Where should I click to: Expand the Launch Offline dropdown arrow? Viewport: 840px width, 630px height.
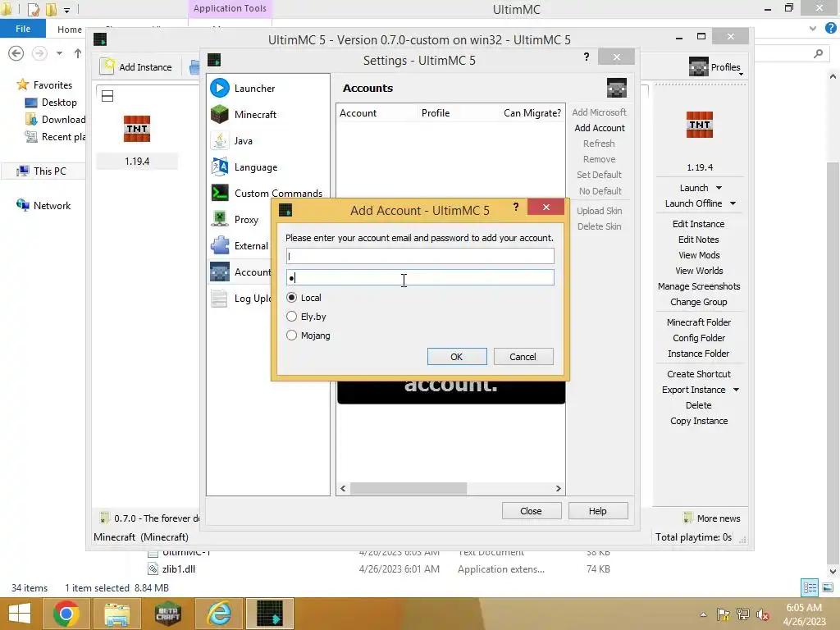click(733, 203)
